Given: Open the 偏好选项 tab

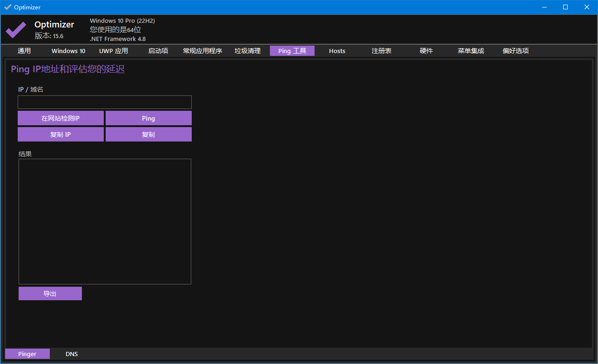Looking at the screenshot, I should (x=516, y=51).
